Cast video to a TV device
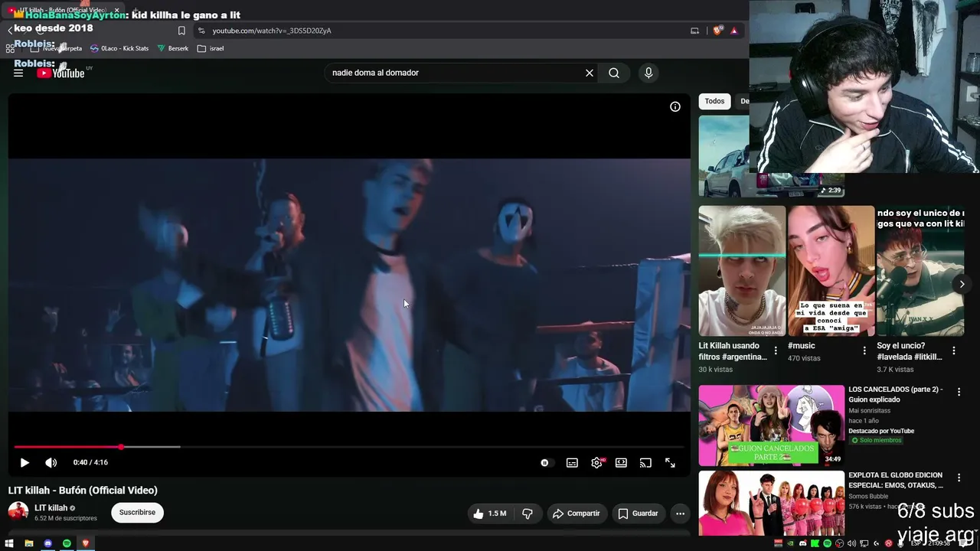 [645, 462]
